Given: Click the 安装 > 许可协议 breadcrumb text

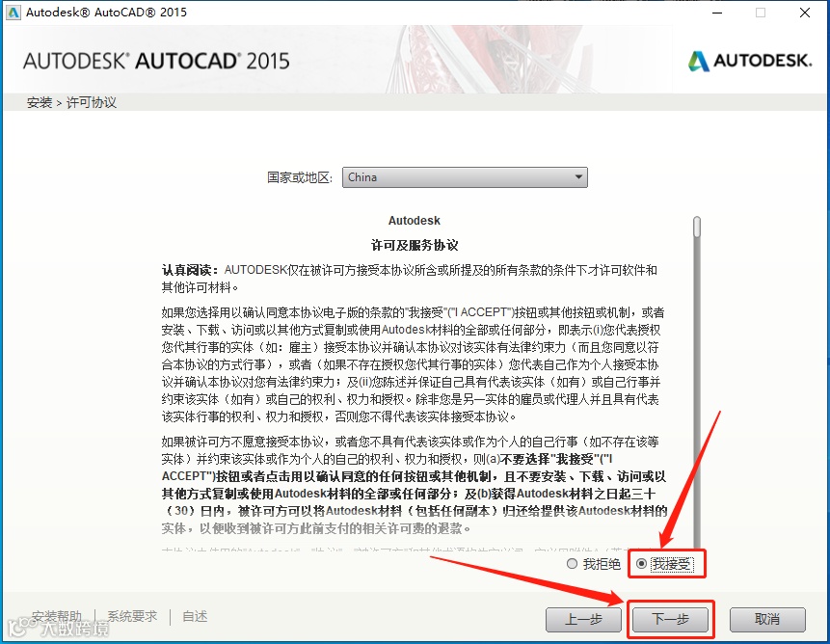Looking at the screenshot, I should click(x=71, y=102).
